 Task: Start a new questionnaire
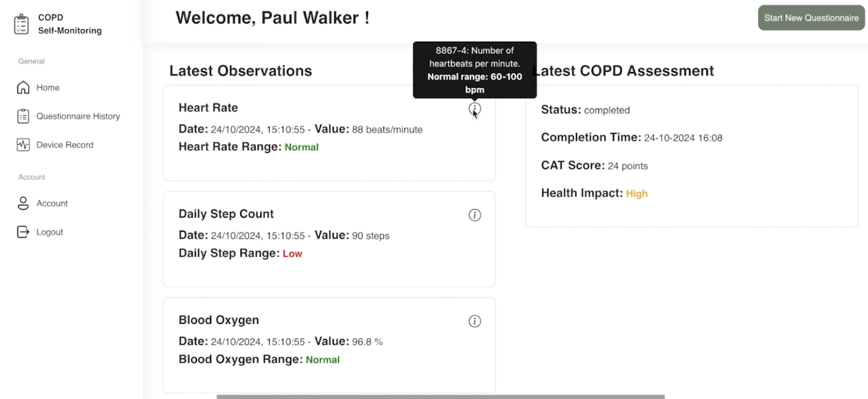[811, 17]
